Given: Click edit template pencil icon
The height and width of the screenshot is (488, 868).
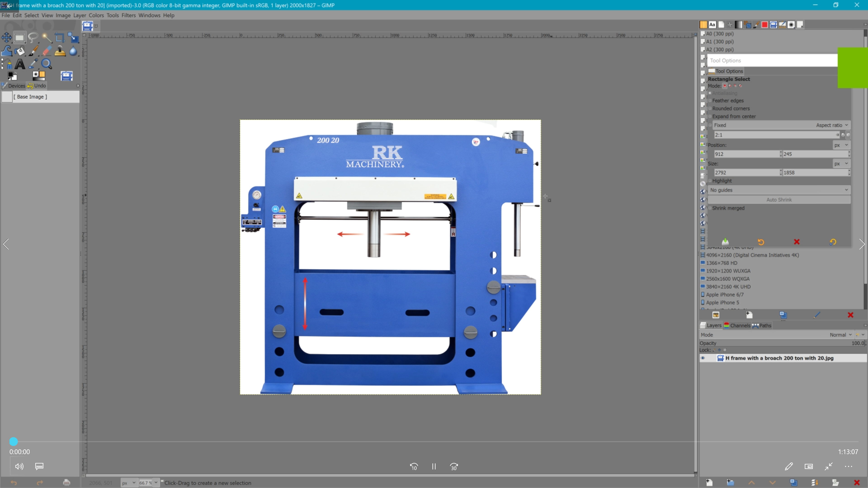Looking at the screenshot, I should point(816,315).
